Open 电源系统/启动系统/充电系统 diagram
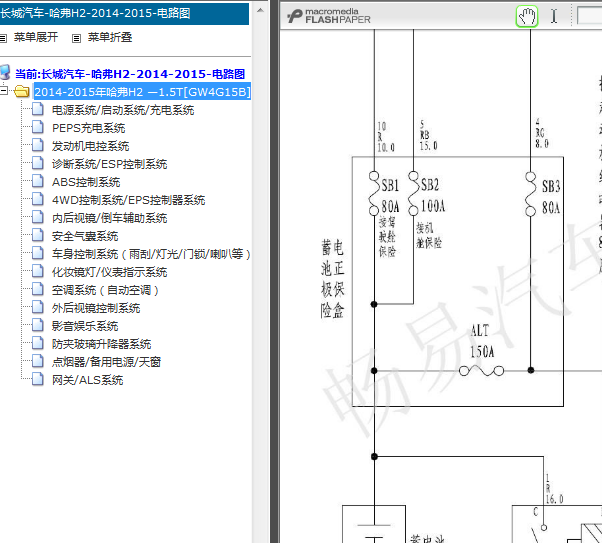 (123, 110)
